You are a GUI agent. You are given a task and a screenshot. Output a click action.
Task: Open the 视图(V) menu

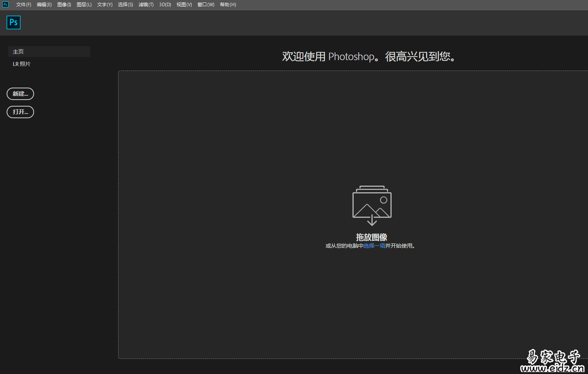184,5
